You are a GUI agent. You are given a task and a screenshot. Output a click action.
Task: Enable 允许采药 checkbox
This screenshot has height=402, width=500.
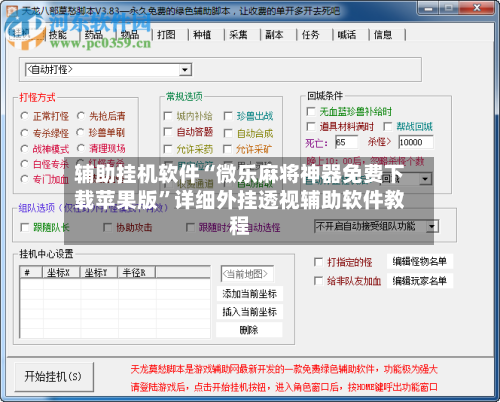point(168,149)
